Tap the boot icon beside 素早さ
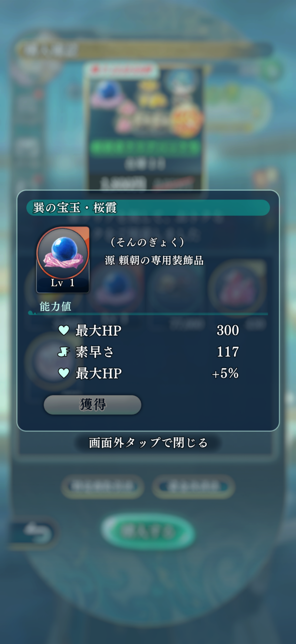The image size is (296, 644). (x=64, y=352)
